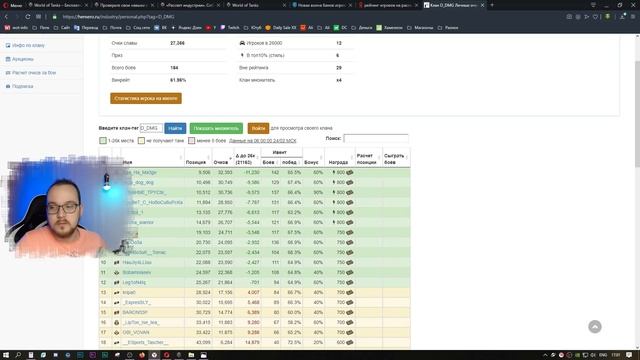The height and width of the screenshot is (360, 640).
Task: Click the icon beside Bobanisseev name
Action: click(116, 272)
